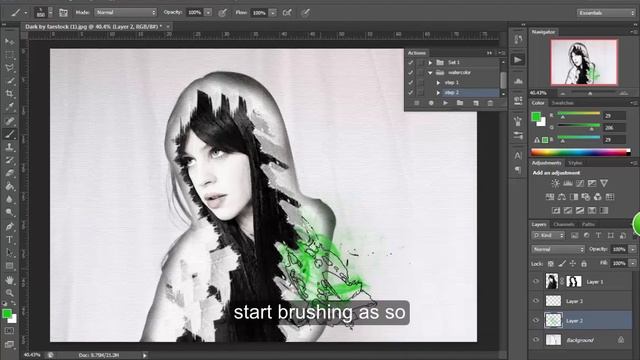The image size is (640, 360).
Task: Add a Brightness/Contrast adjustment
Action: pyautogui.click(x=556, y=183)
